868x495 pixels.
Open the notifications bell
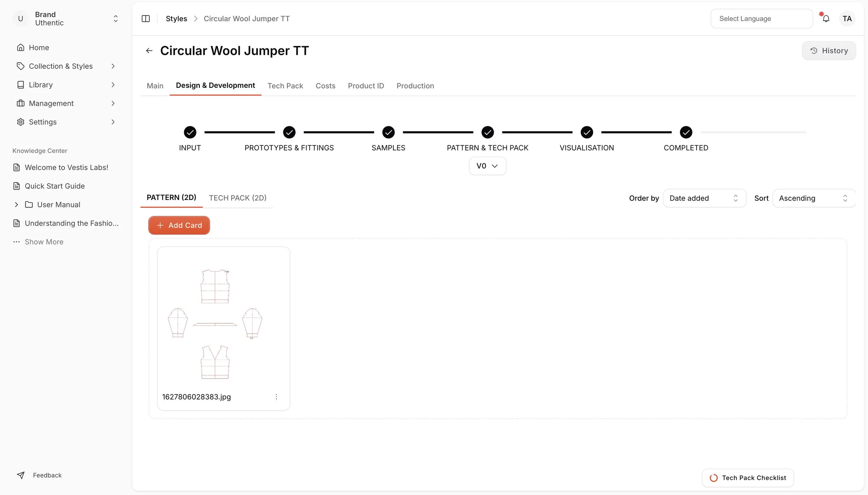pos(826,18)
